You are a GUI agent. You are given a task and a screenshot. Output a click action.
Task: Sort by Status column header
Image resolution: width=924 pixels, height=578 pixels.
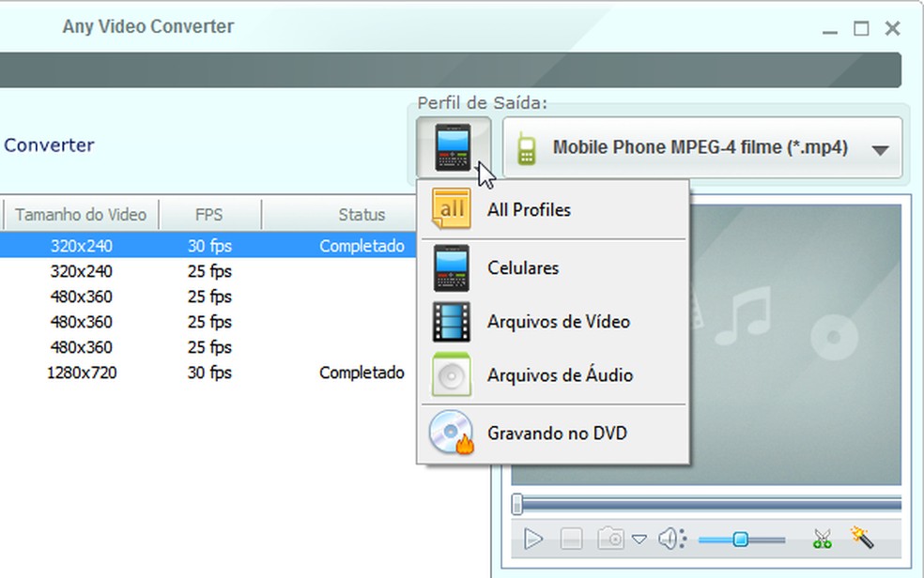pos(362,214)
